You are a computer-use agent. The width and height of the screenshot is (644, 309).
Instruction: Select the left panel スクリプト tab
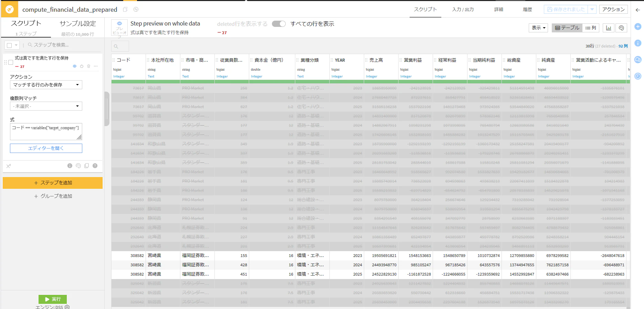coord(26,28)
